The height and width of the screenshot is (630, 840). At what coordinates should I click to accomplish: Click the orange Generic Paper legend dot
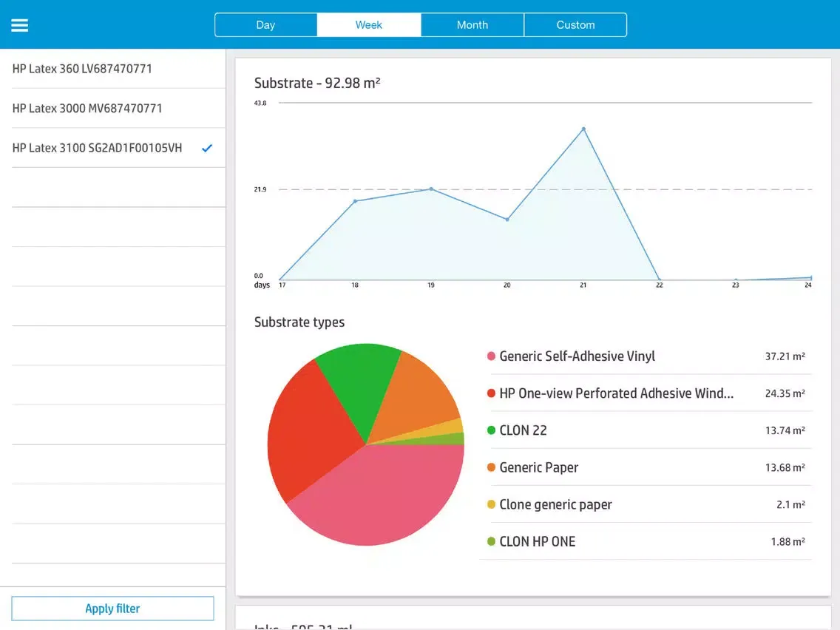click(491, 467)
